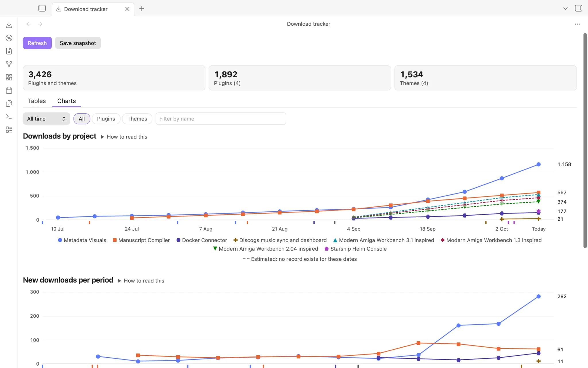588x368 pixels.
Task: Toggle the right sidebar panel icon
Action: click(x=579, y=8)
